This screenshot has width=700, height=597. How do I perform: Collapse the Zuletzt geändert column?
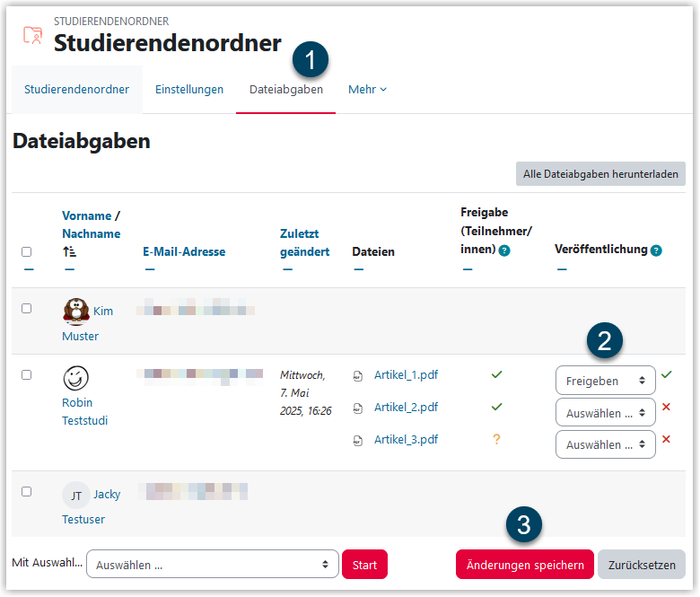click(x=287, y=269)
